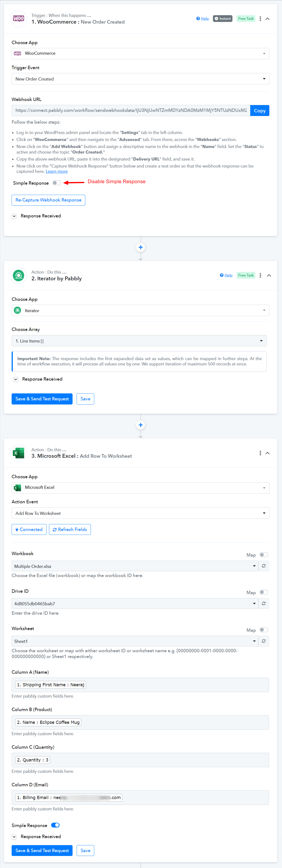The image size is (282, 868).
Task: Open Add Row To Worksheet event dropdown
Action: [140, 513]
